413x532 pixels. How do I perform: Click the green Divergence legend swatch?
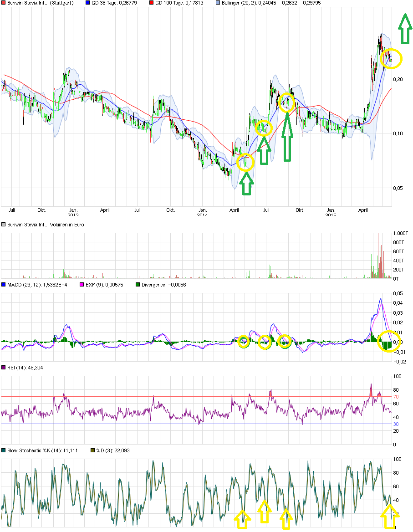pyautogui.click(x=138, y=285)
